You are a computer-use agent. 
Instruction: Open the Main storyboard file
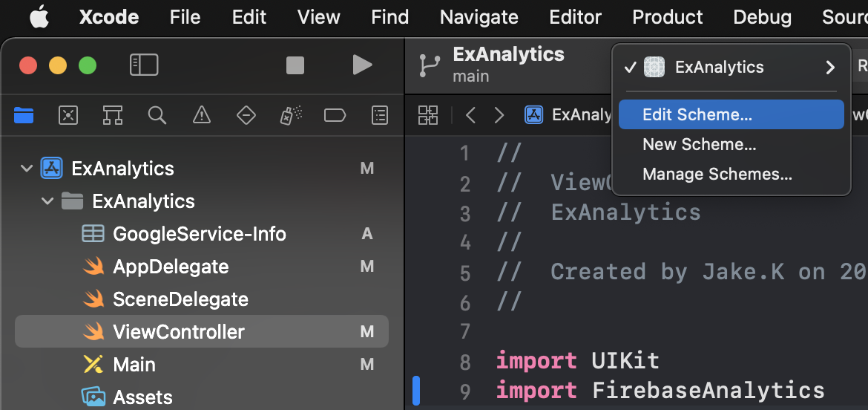tap(134, 365)
